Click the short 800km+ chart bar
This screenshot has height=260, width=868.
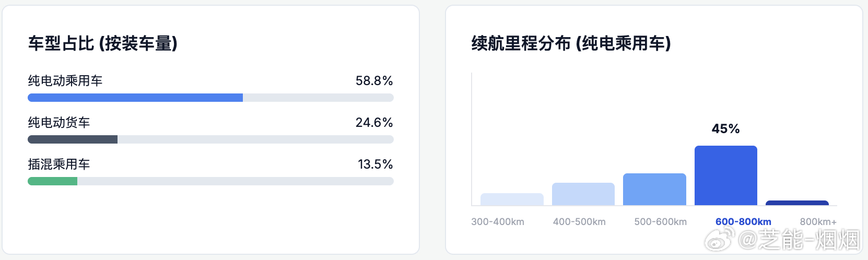pyautogui.click(x=797, y=203)
